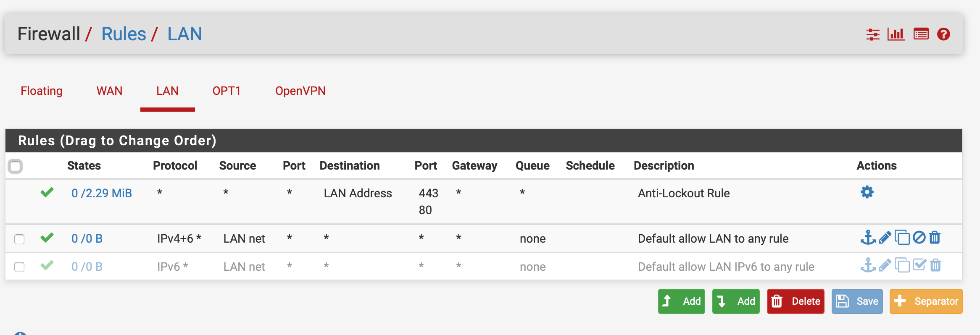This screenshot has height=335, width=980.
Task: Edit the Default allow LAN to any rule
Action: 885,238
